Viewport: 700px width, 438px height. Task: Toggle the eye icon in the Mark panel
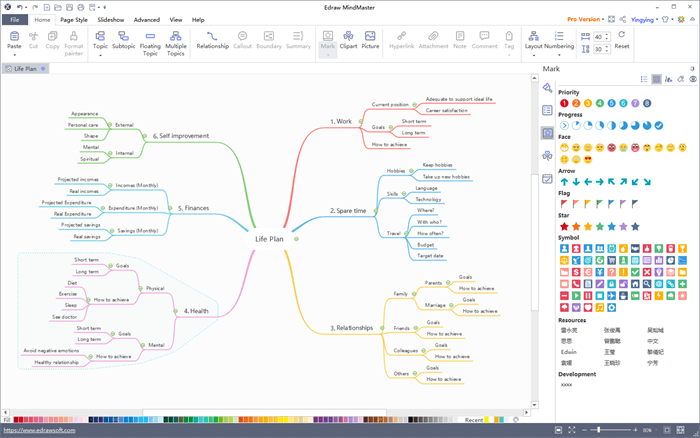pos(692,78)
